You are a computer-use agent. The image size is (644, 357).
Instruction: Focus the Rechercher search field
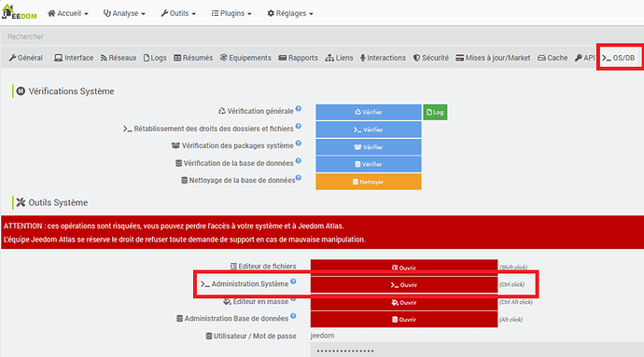click(322, 36)
